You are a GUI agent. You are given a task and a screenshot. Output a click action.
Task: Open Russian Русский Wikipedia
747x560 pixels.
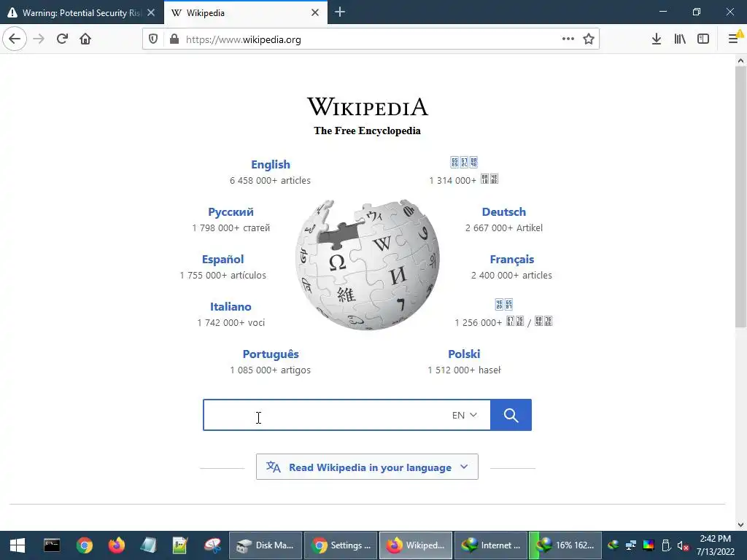pos(231,212)
